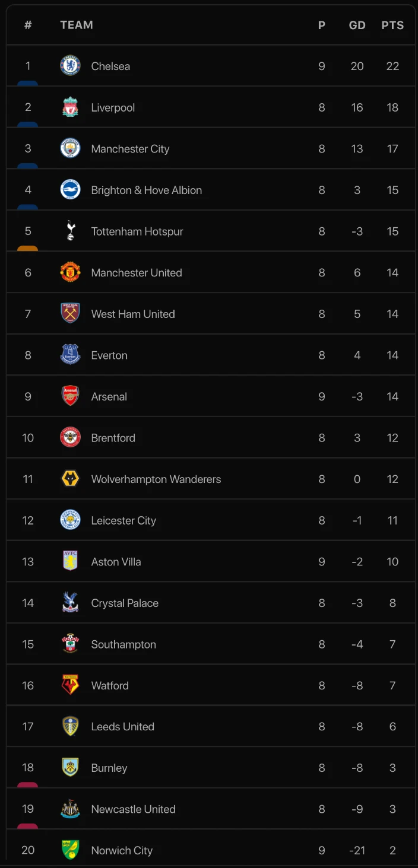Click the Newcastle United crest
The height and width of the screenshot is (868, 418).
point(70,809)
